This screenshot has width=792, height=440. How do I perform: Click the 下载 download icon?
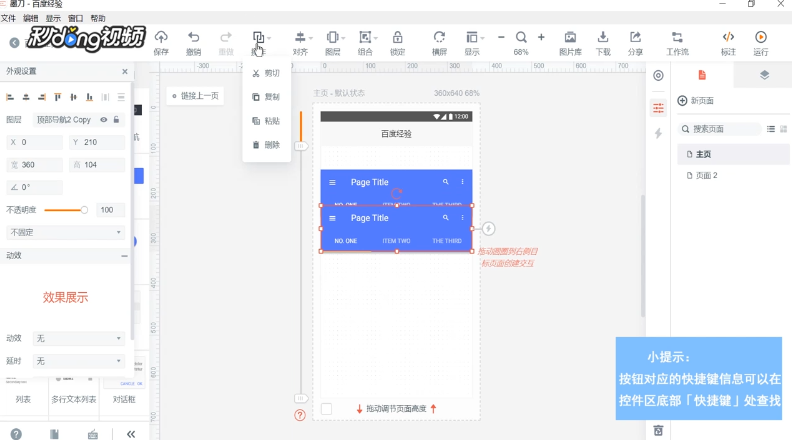click(603, 37)
